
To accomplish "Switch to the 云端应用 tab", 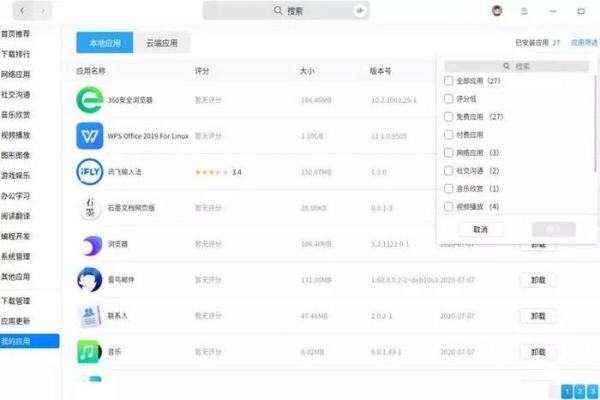I will click(x=161, y=43).
